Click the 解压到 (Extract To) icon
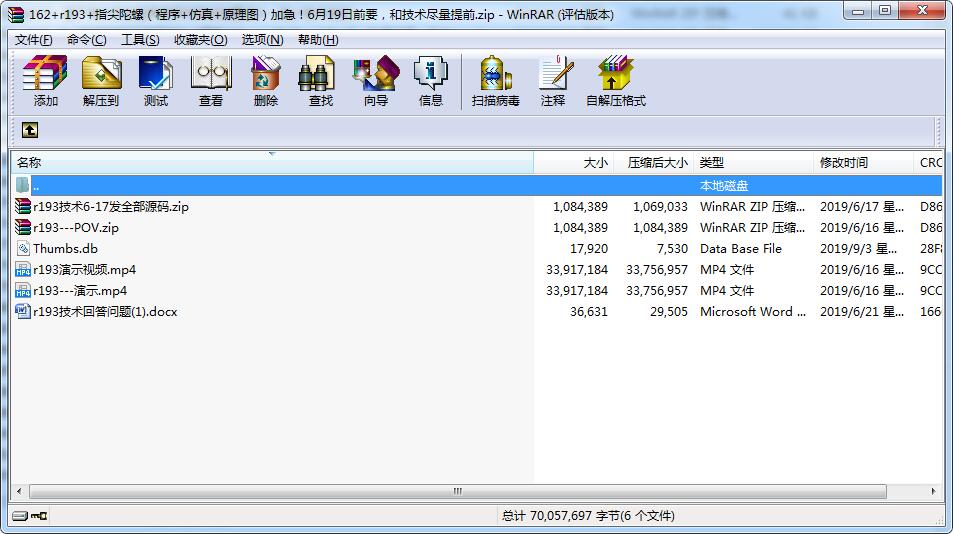The image size is (953, 534). click(x=101, y=81)
